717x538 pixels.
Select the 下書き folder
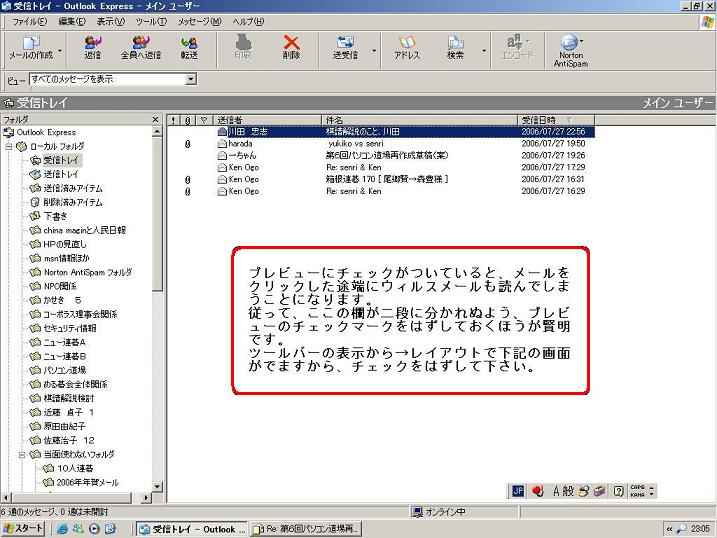[55, 216]
